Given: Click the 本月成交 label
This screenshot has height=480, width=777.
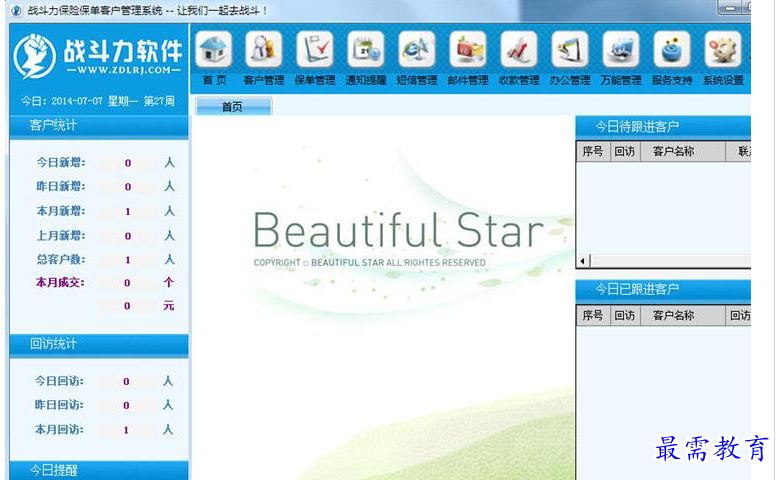Looking at the screenshot, I should pyautogui.click(x=60, y=283).
